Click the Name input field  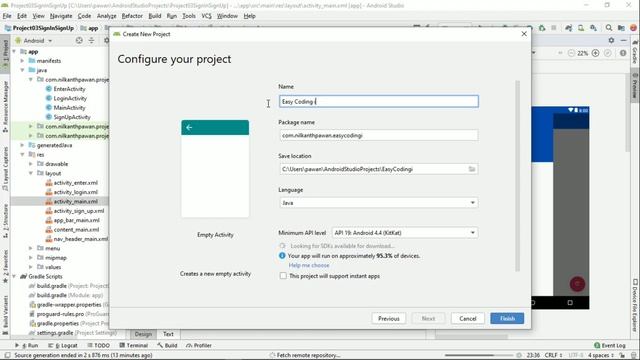[x=379, y=101]
